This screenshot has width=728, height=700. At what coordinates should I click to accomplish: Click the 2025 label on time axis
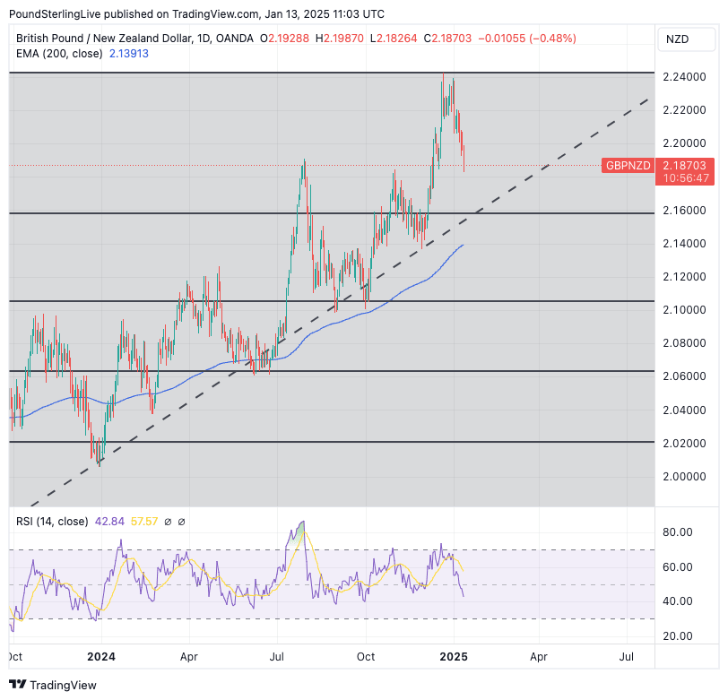455,657
